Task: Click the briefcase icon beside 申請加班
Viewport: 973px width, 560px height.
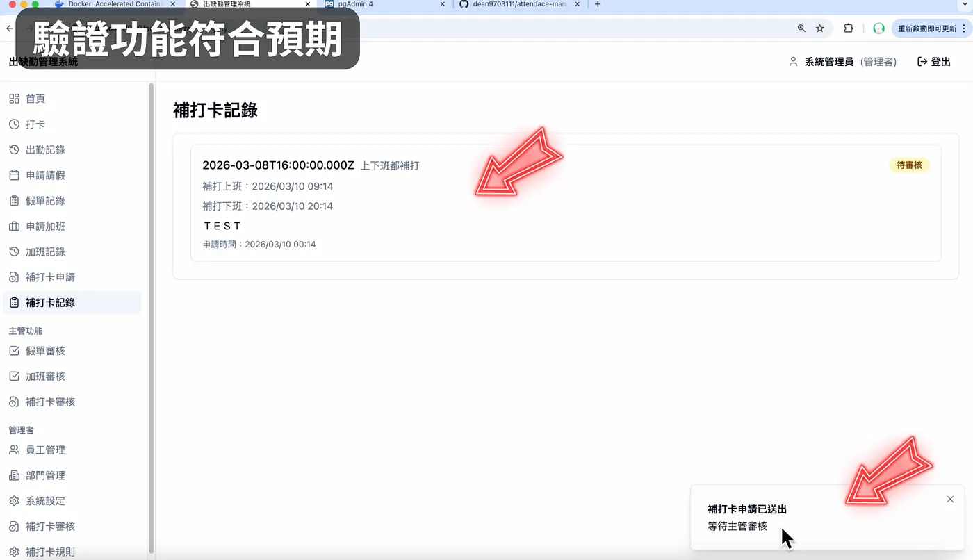Action: [x=14, y=227]
